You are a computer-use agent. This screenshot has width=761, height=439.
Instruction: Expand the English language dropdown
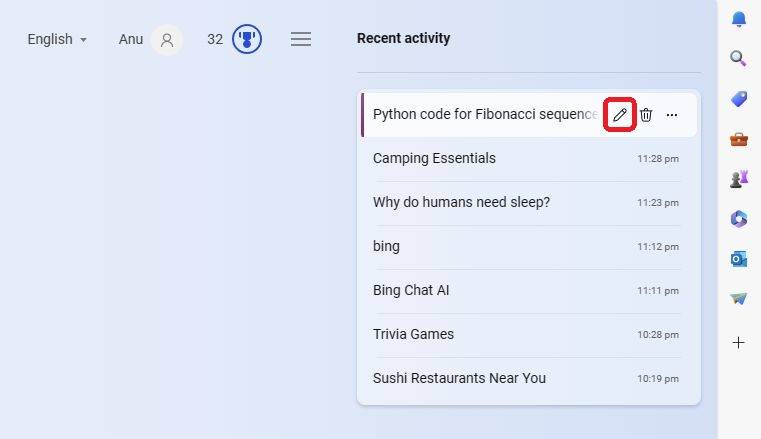pyautogui.click(x=57, y=39)
